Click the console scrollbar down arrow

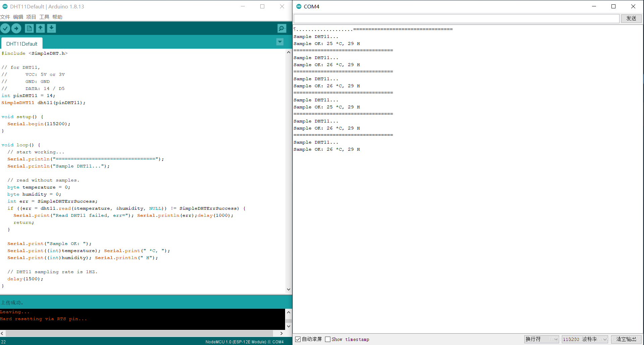point(288,326)
